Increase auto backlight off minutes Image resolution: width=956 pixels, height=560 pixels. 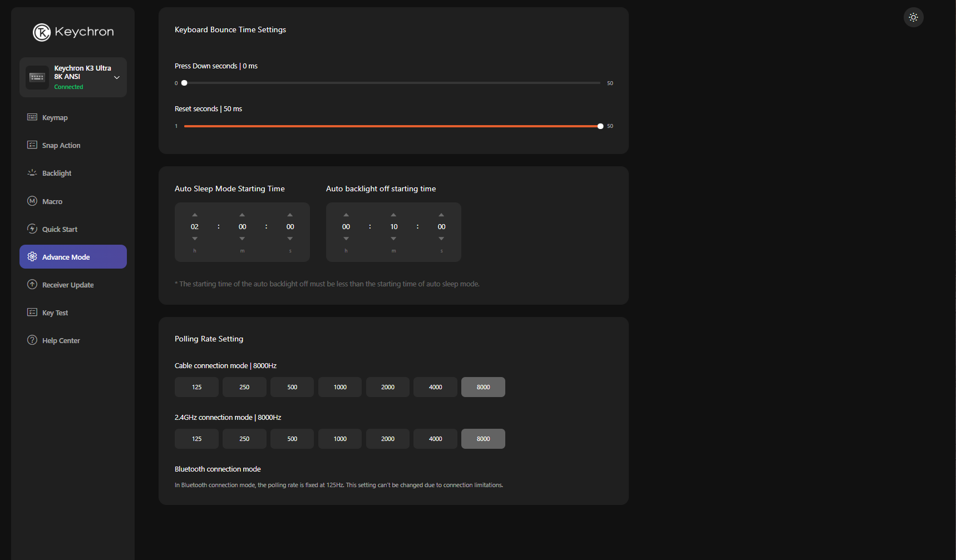point(393,215)
